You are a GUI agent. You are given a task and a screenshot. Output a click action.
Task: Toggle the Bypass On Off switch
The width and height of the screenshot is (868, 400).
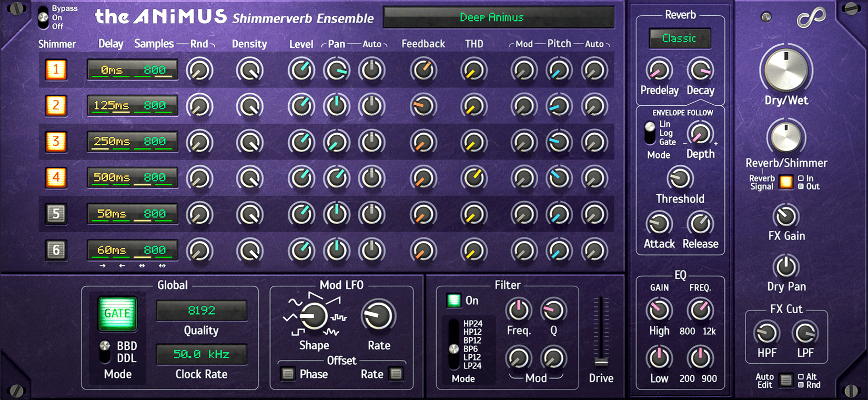click(x=43, y=17)
